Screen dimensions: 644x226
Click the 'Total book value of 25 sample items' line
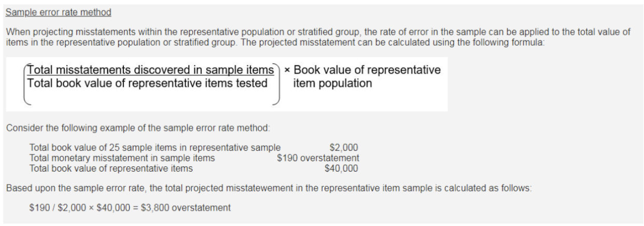coord(155,148)
